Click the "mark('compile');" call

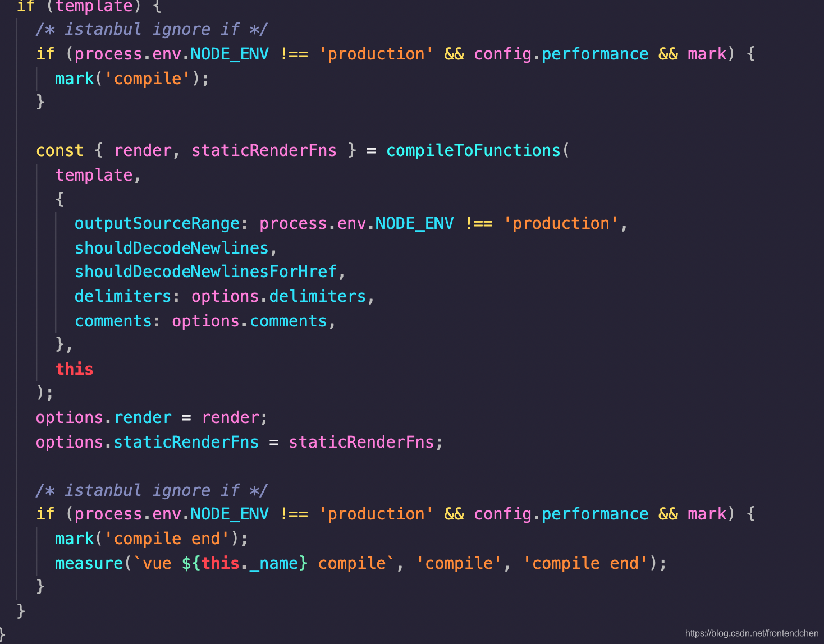pyautogui.click(x=132, y=79)
